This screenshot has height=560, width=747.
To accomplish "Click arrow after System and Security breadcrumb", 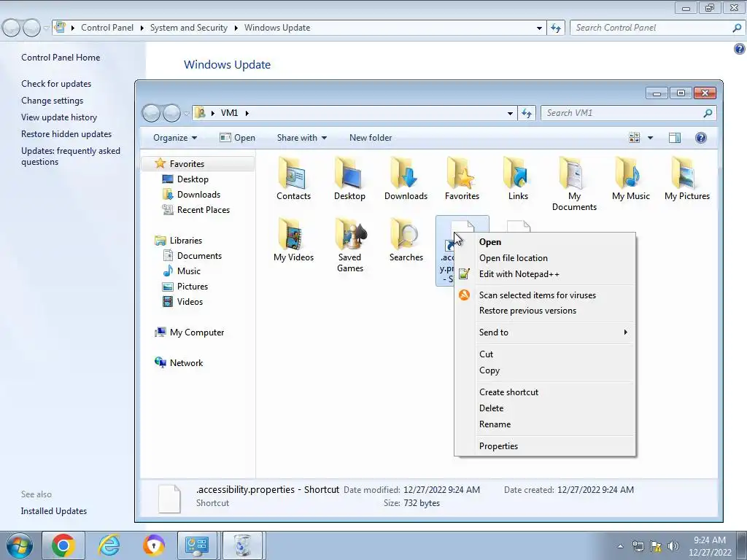I will tap(236, 28).
